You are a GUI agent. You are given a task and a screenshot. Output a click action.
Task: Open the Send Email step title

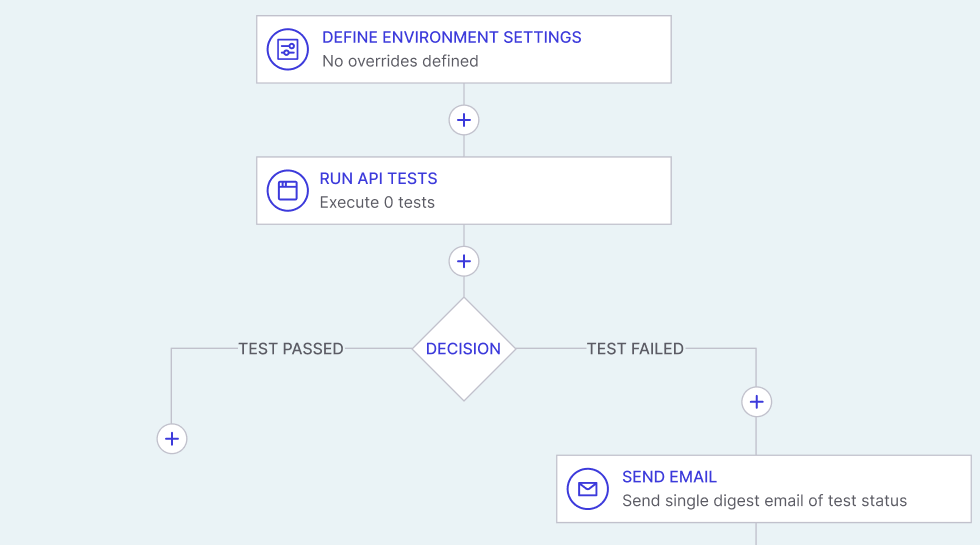tap(669, 477)
